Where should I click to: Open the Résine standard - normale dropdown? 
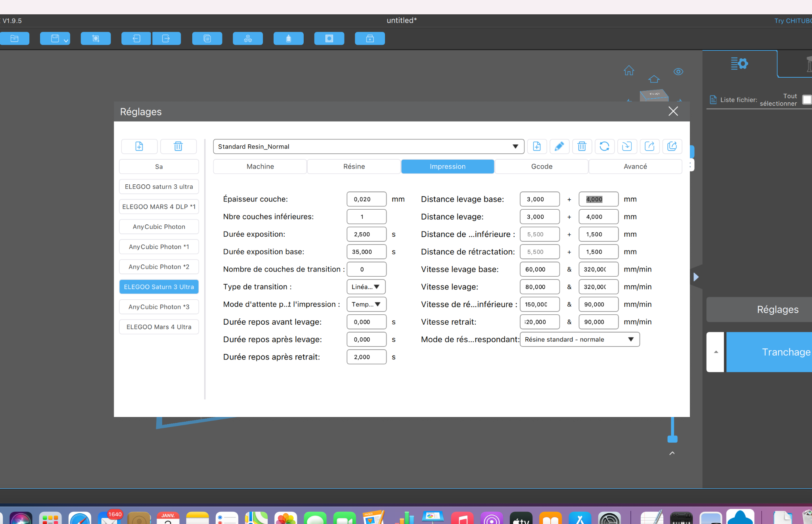tap(580, 339)
